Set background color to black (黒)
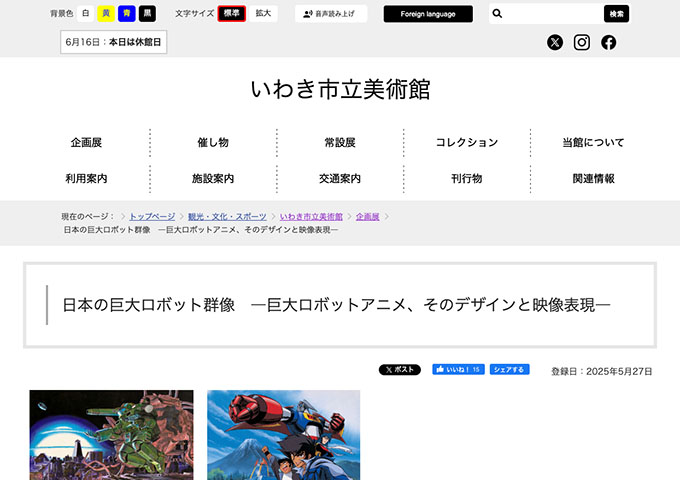 pyautogui.click(x=147, y=13)
